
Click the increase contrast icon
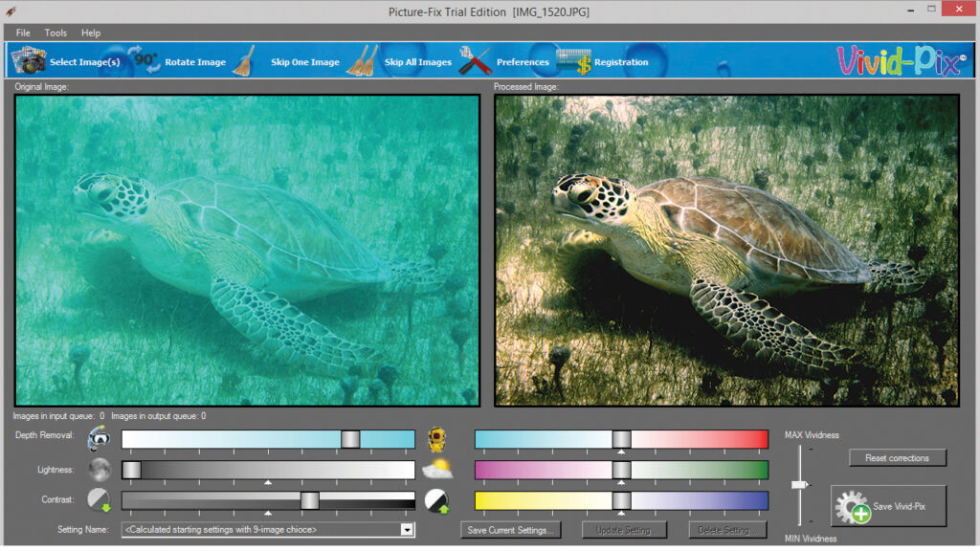[437, 500]
